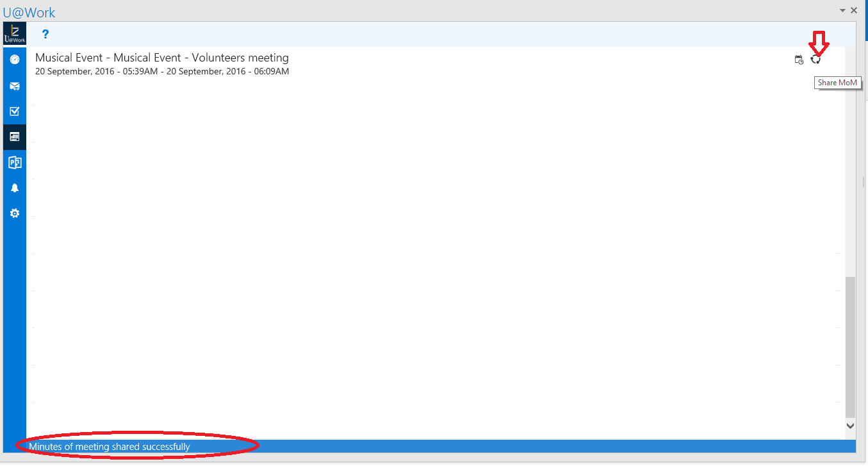868x466 pixels.
Task: Click the U@Work pane title text
Action: coord(29,12)
